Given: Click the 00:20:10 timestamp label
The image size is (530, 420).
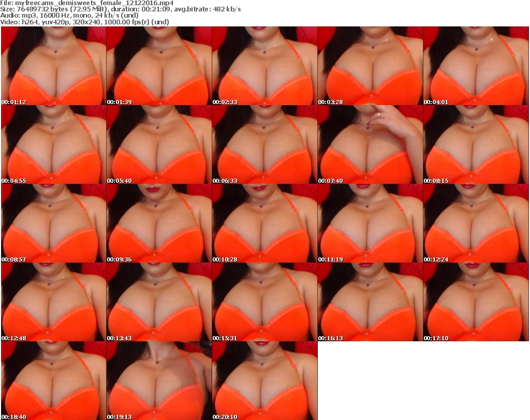Looking at the screenshot, I should pos(225,417).
